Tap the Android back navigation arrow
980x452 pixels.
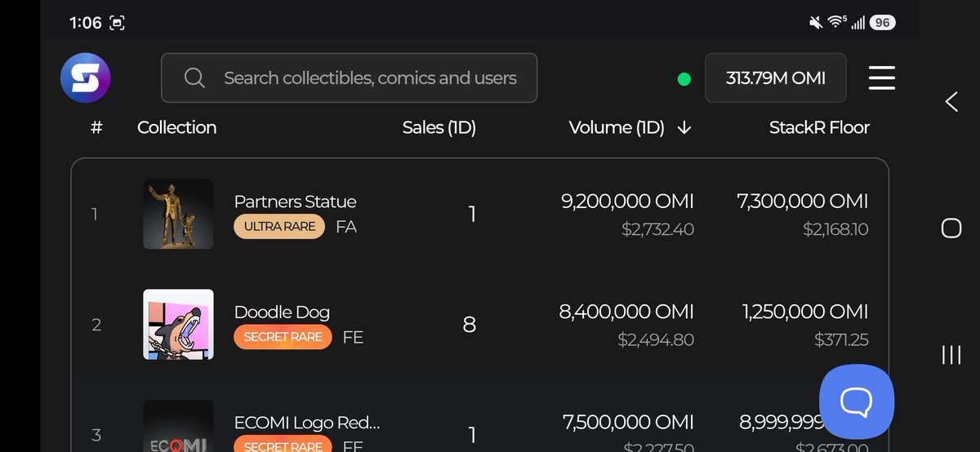click(951, 102)
